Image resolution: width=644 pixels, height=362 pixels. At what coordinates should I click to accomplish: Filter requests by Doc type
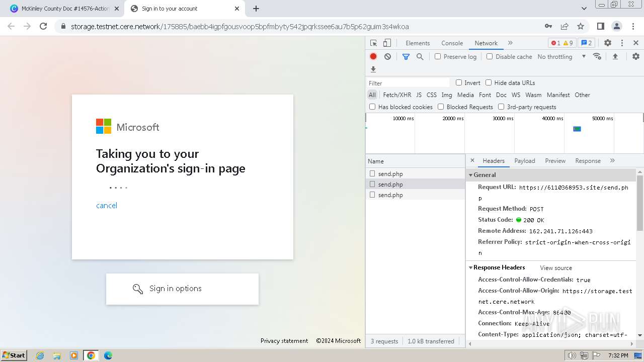pyautogui.click(x=501, y=95)
